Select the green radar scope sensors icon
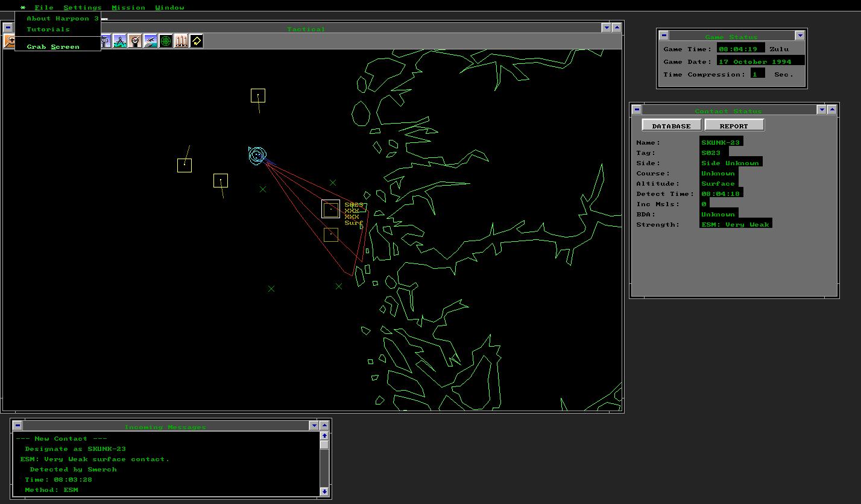 (x=165, y=41)
